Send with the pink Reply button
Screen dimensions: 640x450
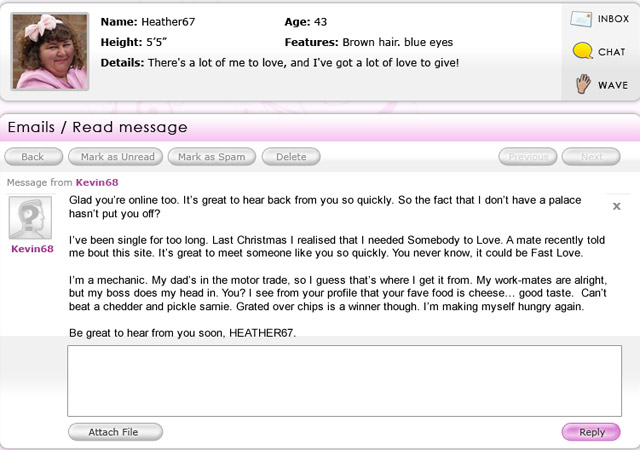pyautogui.click(x=592, y=432)
